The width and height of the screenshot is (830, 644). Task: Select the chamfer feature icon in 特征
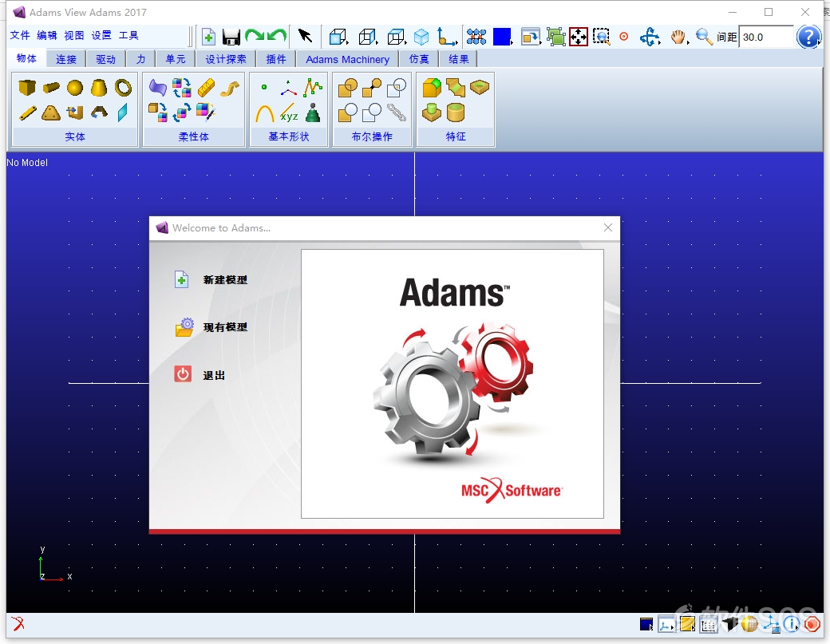click(456, 87)
